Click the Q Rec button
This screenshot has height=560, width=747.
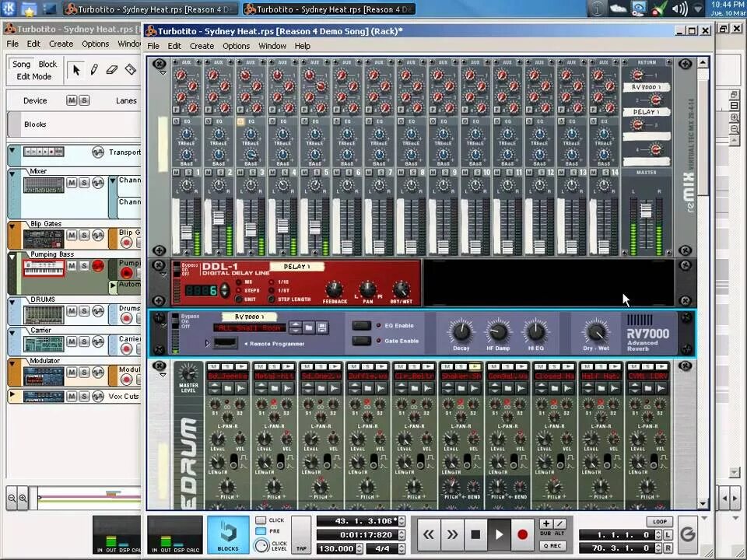point(552,546)
